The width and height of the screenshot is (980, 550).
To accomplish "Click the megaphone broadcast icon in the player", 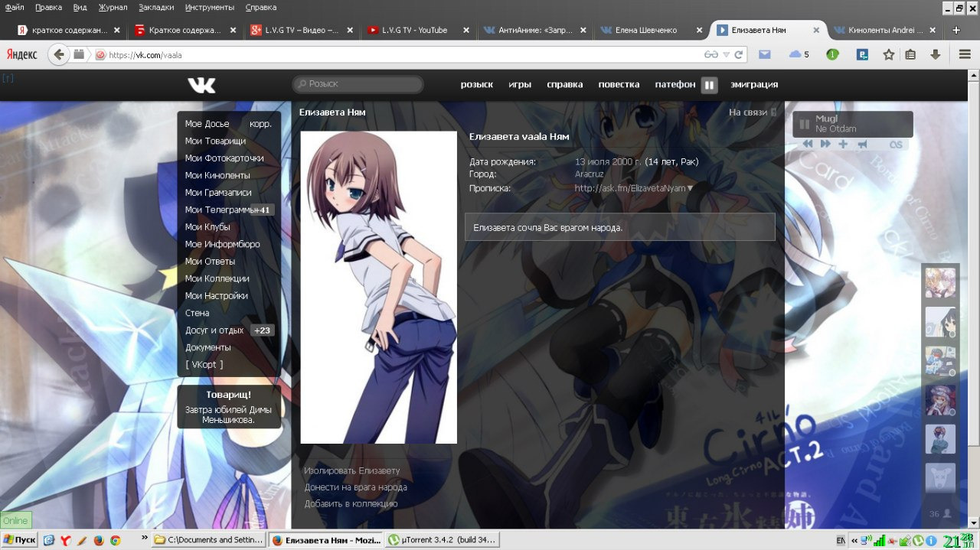I will [x=862, y=144].
